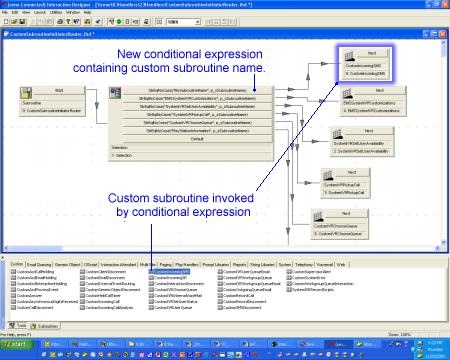
Task: Click the New document toolbar icon
Action: click(x=6, y=22)
